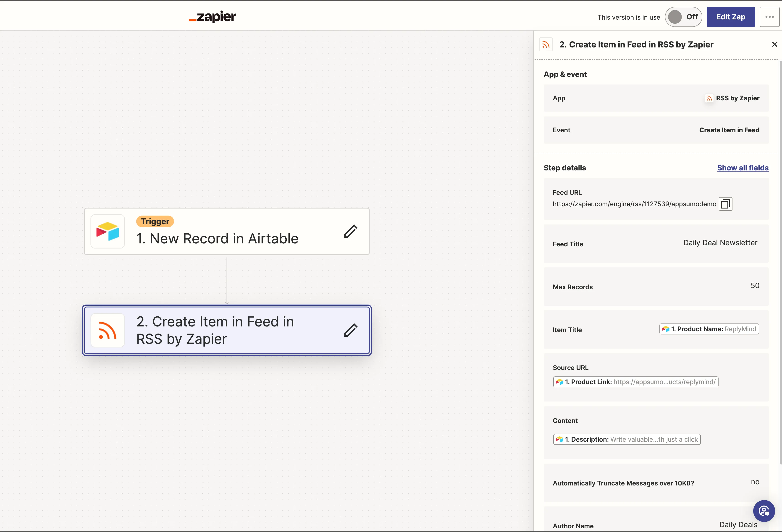This screenshot has width=782, height=532.
Task: Click the Content label
Action: (x=565, y=421)
